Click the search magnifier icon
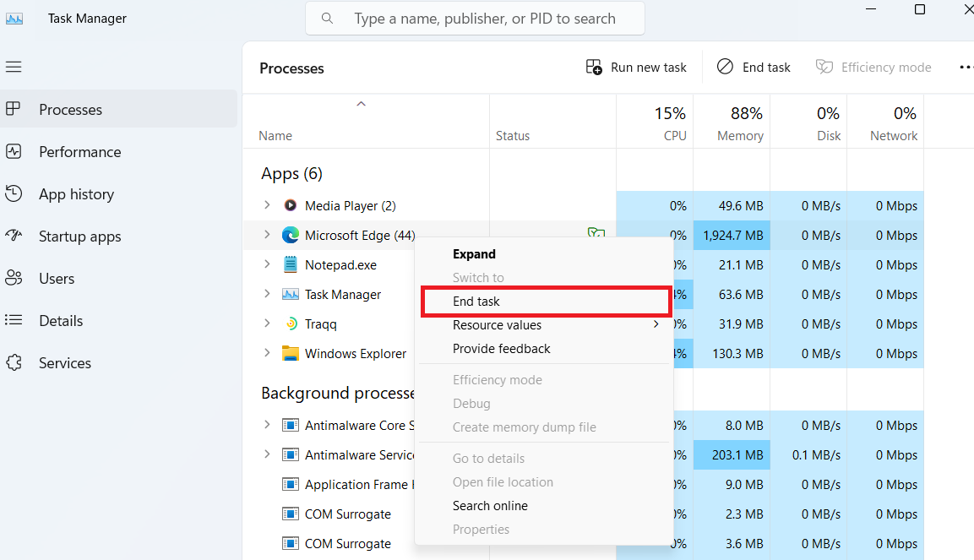The width and height of the screenshot is (974, 560). click(328, 19)
